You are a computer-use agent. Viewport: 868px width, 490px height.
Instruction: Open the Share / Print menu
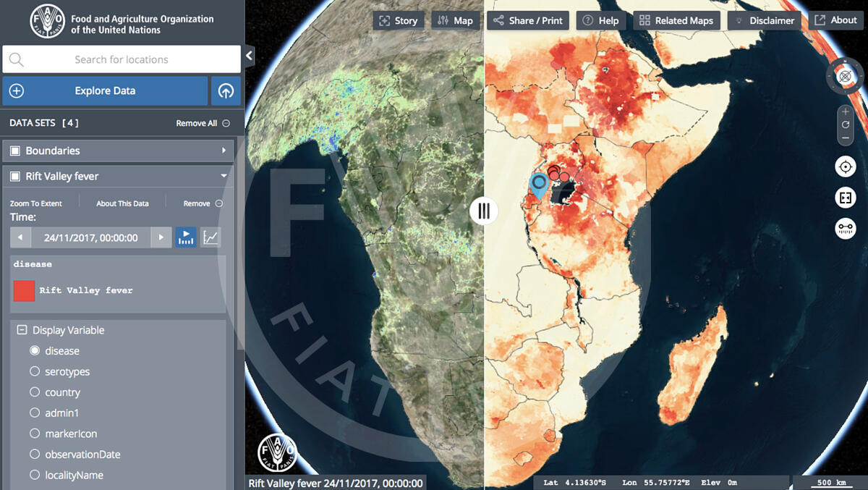click(528, 20)
